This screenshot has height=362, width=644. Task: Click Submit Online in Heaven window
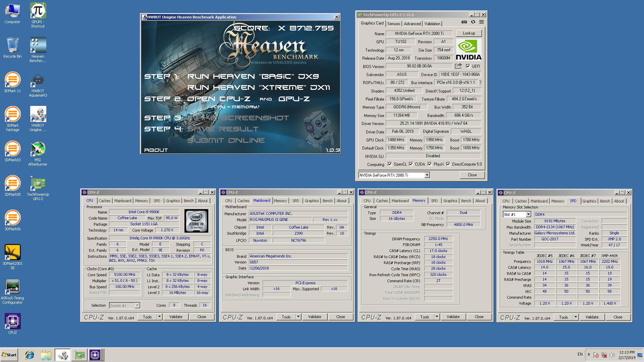tap(226, 140)
